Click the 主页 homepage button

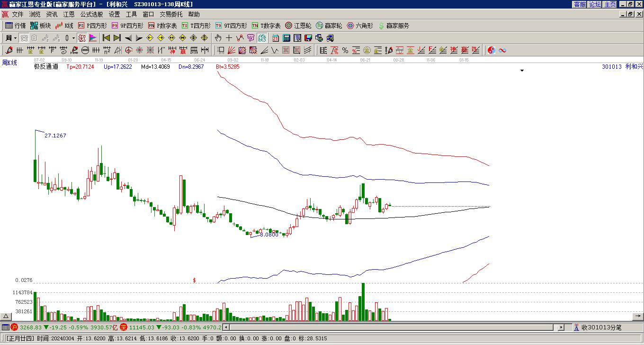[610, 4]
